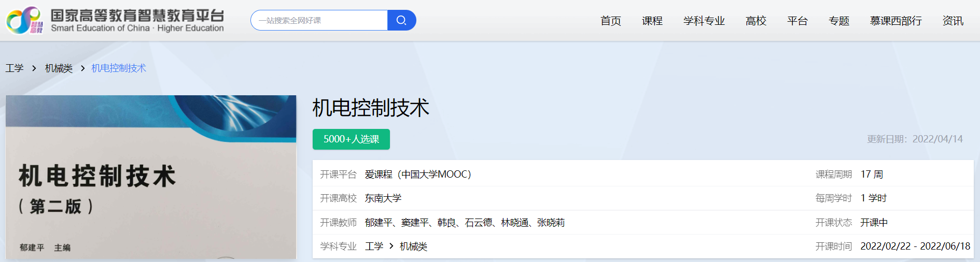Click the green 5000+人选课 button
This screenshot has height=262, width=980.
351,139
